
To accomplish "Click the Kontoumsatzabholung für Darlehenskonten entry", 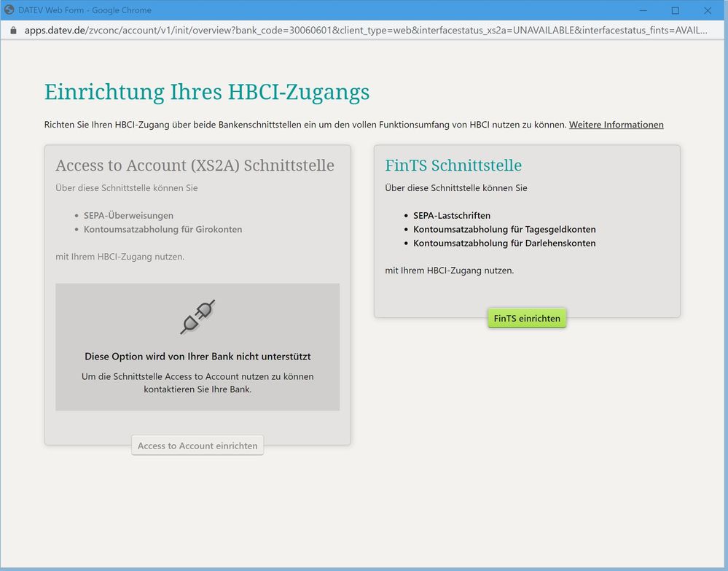I will pos(504,243).
